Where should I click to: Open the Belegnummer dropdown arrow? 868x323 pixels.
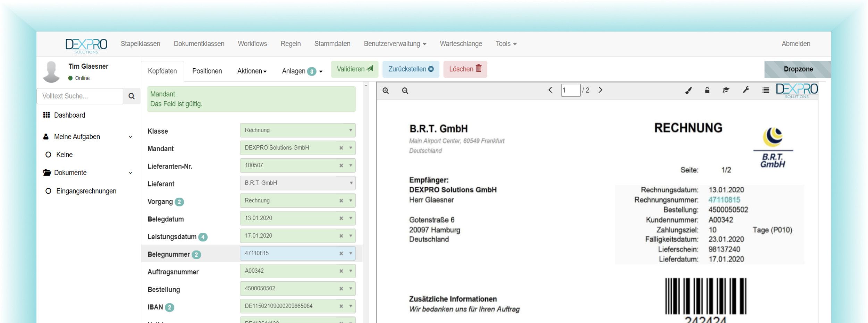click(x=351, y=253)
